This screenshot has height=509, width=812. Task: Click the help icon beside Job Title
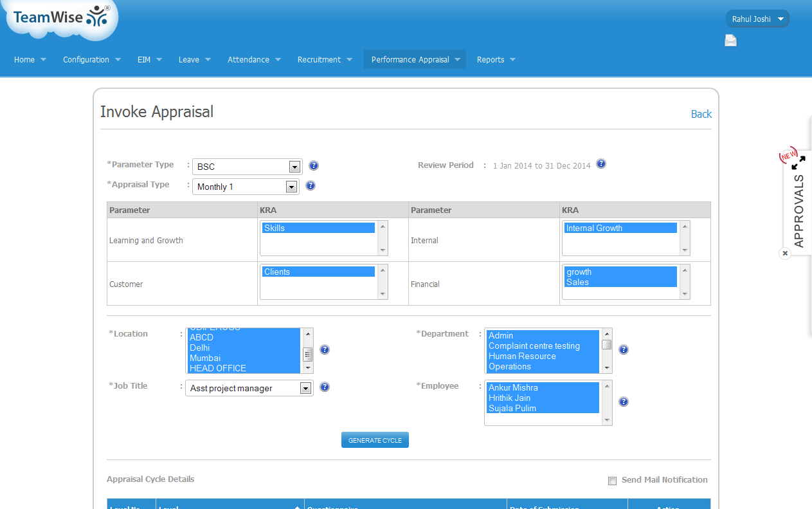pyautogui.click(x=325, y=387)
